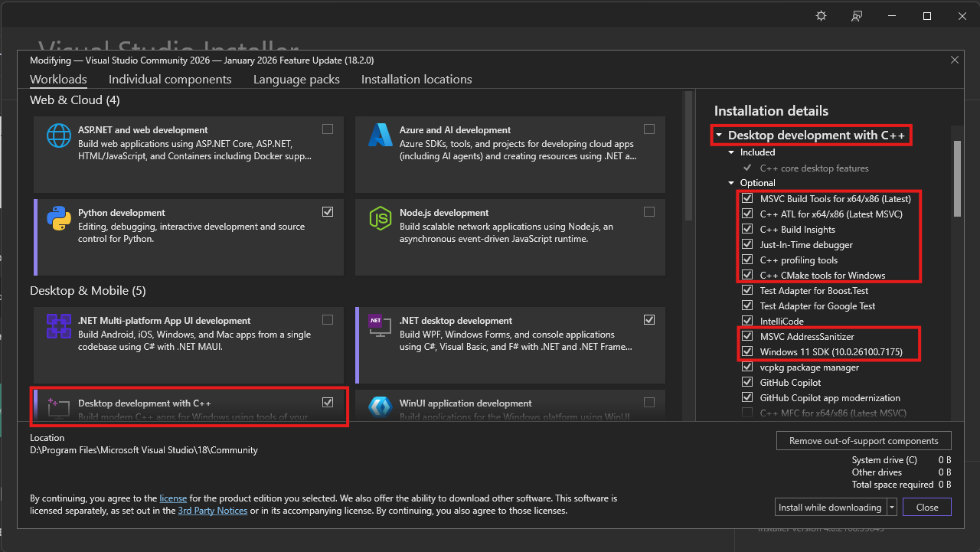Uncheck MSVC AddressSanitizer optional component
This screenshot has height=552, width=980.
pos(747,337)
